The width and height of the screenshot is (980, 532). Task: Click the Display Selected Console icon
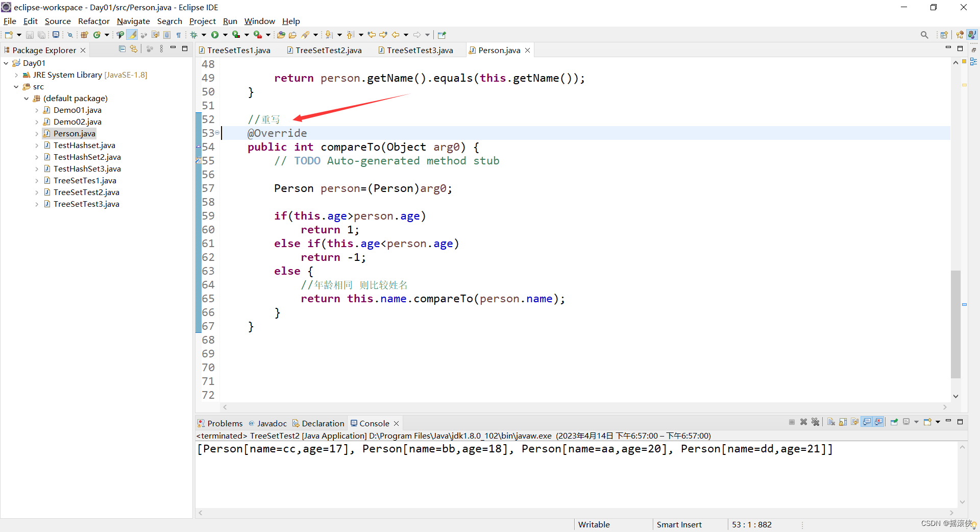click(x=906, y=422)
